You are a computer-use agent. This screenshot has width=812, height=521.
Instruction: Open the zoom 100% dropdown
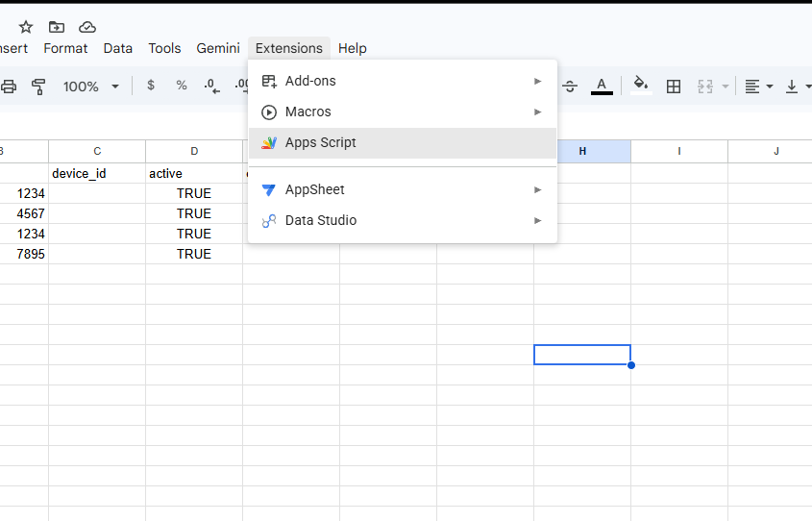click(90, 87)
